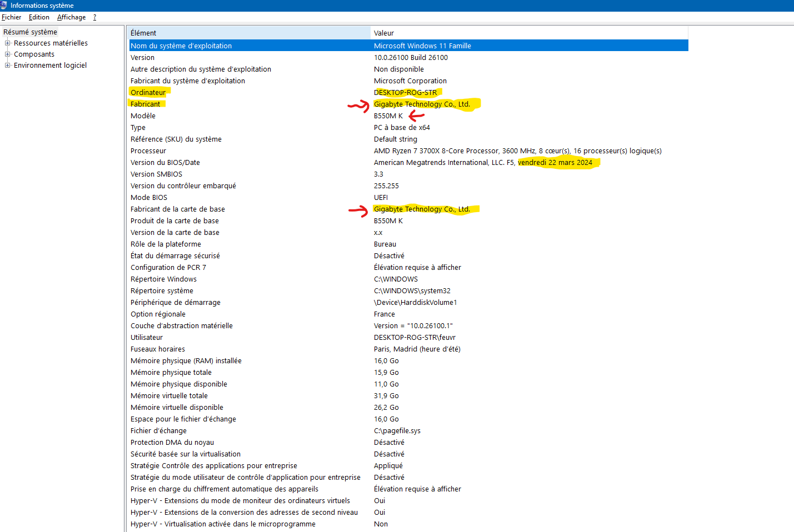Select the Option régionale row
The width and height of the screenshot is (794, 532).
click(158, 314)
